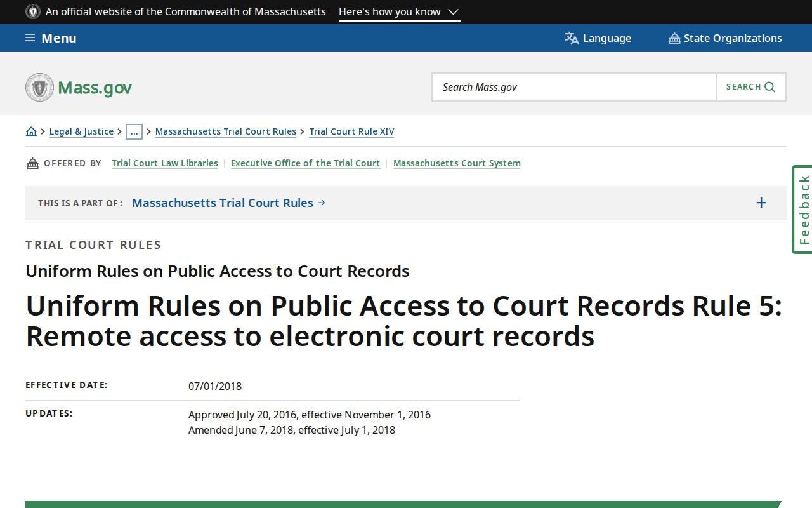Screen dimensions: 812x508
Task: Focus the Search Mass.gov input field
Action: (x=575, y=87)
